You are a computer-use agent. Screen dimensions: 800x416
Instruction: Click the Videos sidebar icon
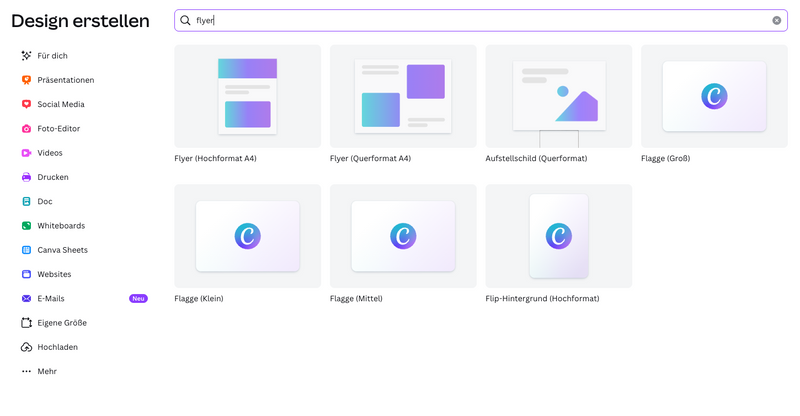(26, 153)
